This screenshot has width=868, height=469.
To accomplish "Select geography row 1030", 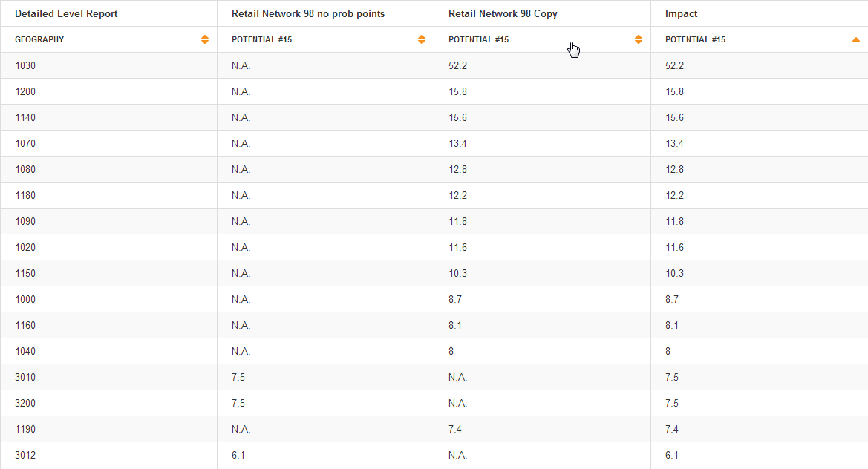I will [25, 66].
